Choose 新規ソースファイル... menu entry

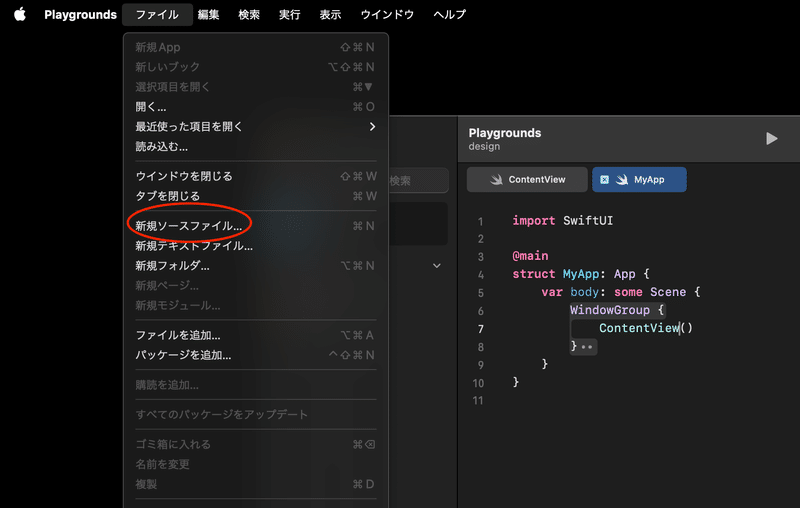click(x=256, y=226)
